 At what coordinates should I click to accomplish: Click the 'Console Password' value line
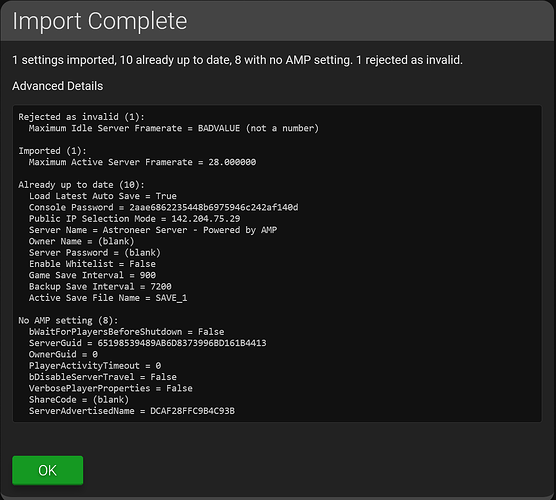163,207
